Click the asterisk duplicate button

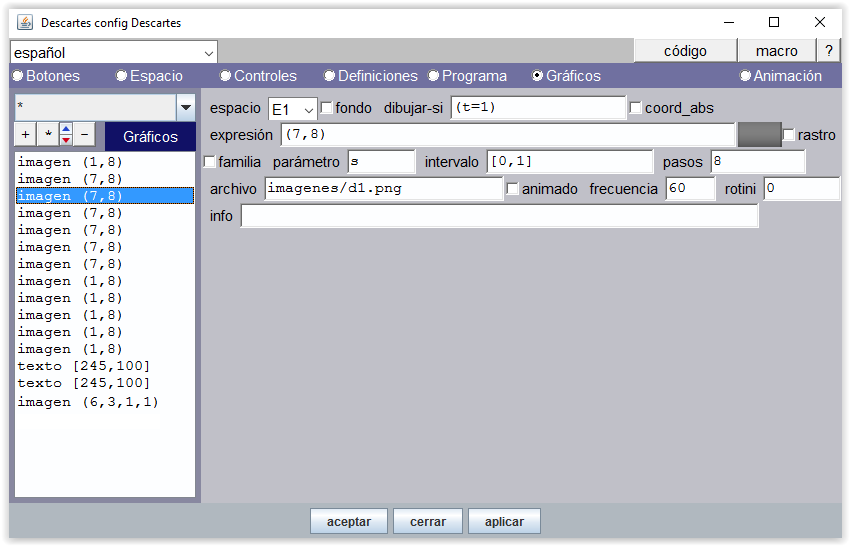[47, 135]
